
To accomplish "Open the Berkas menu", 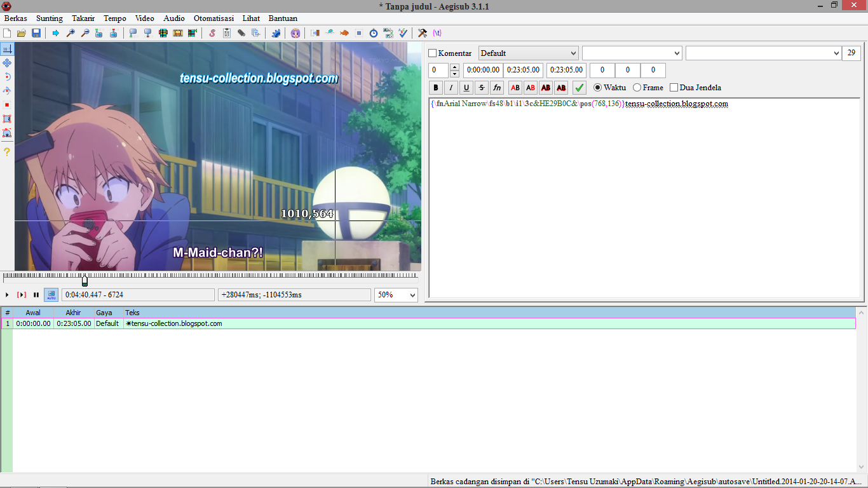I will tap(15, 18).
